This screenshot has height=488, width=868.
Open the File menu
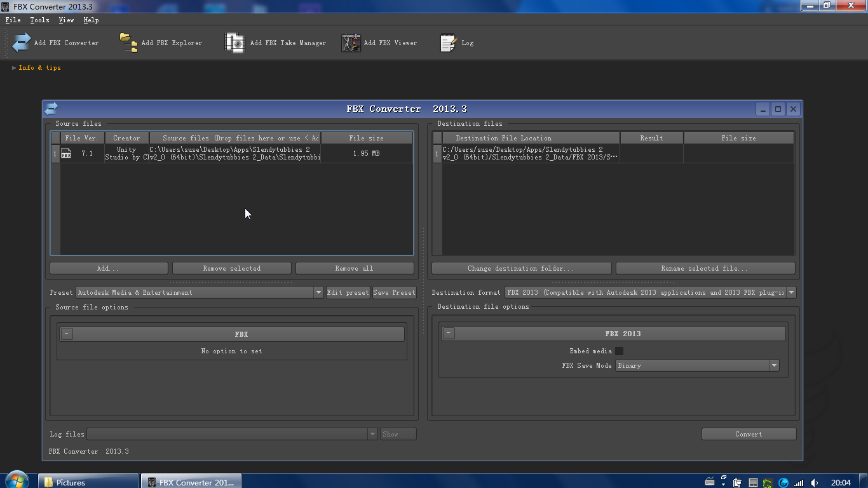13,20
